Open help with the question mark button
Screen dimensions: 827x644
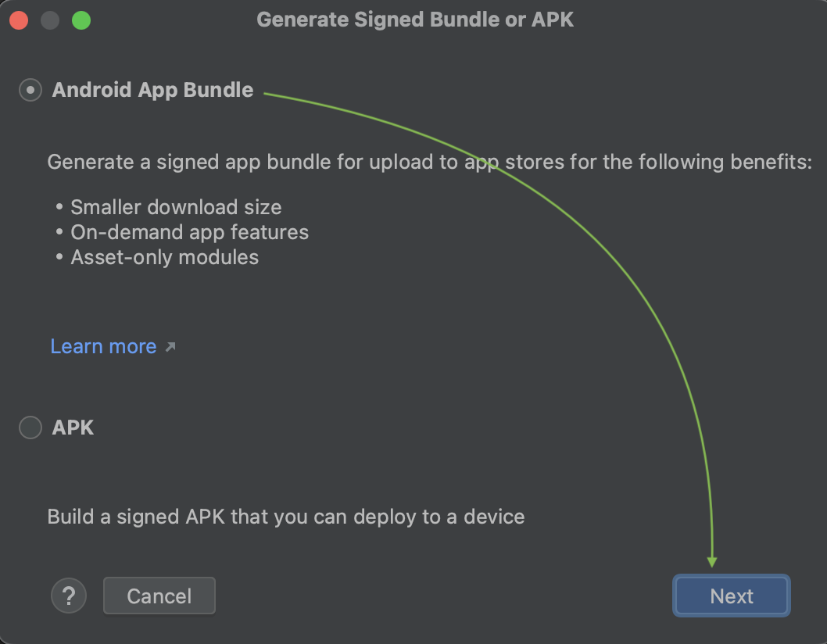pos(69,596)
